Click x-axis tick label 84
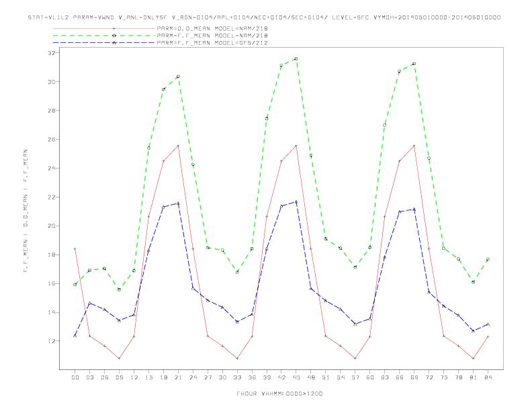This screenshot has height=411, width=532. (x=488, y=377)
